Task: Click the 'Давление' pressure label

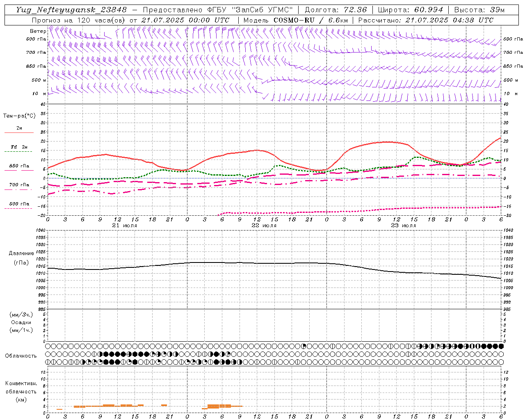Action: pyautogui.click(x=21, y=253)
